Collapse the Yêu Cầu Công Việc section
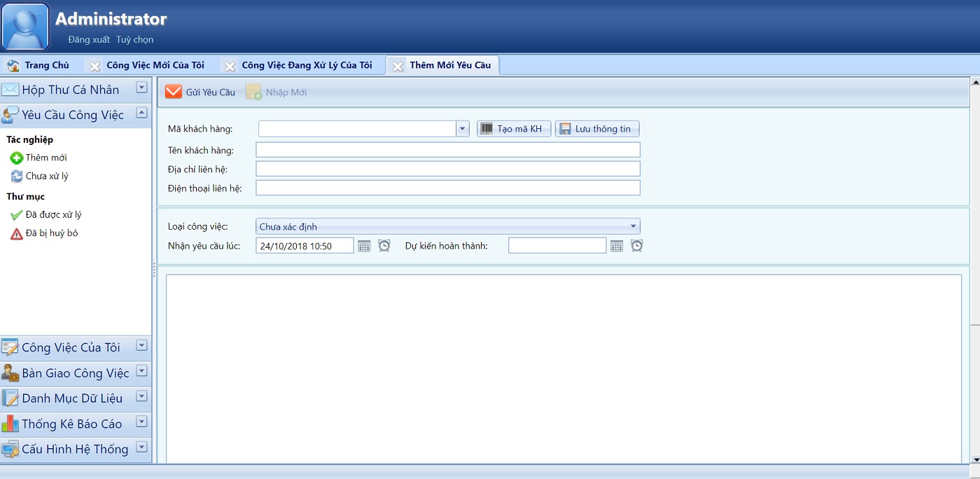The image size is (980, 479). [x=141, y=113]
